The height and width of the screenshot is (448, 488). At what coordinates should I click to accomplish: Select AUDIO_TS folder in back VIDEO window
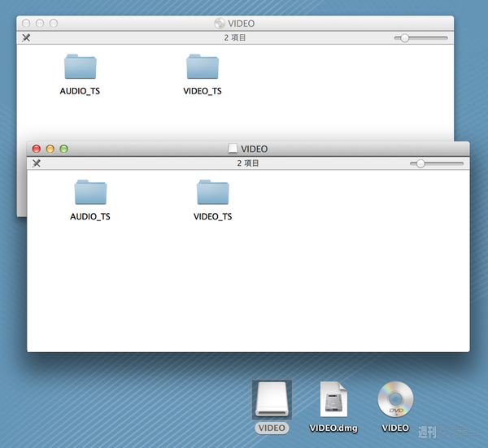81,67
